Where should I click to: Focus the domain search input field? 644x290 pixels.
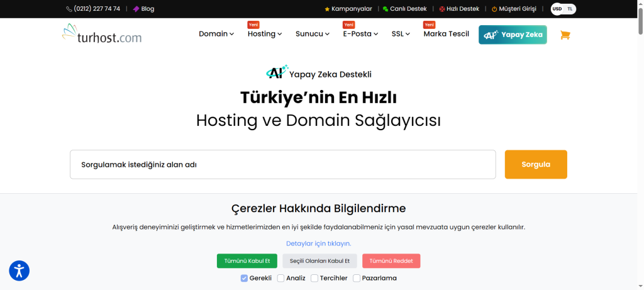tap(282, 164)
